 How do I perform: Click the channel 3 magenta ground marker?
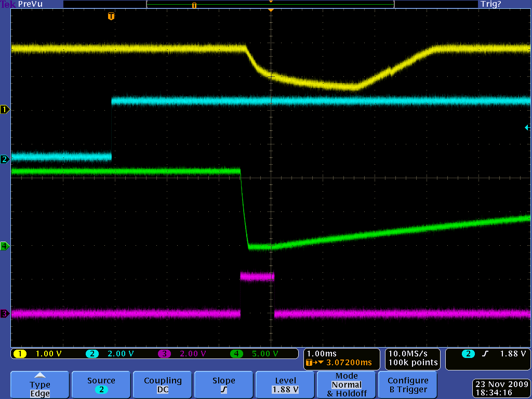click(5, 314)
